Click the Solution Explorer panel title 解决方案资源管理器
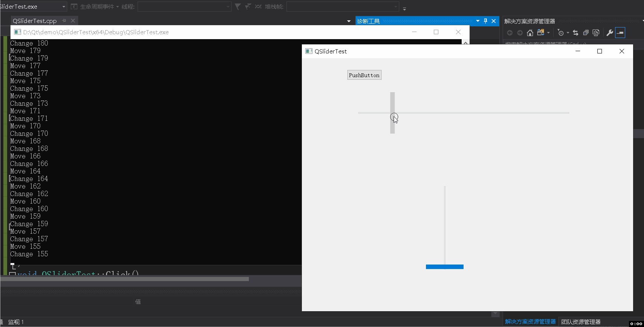Viewport: 644px width, 327px height. [x=530, y=21]
